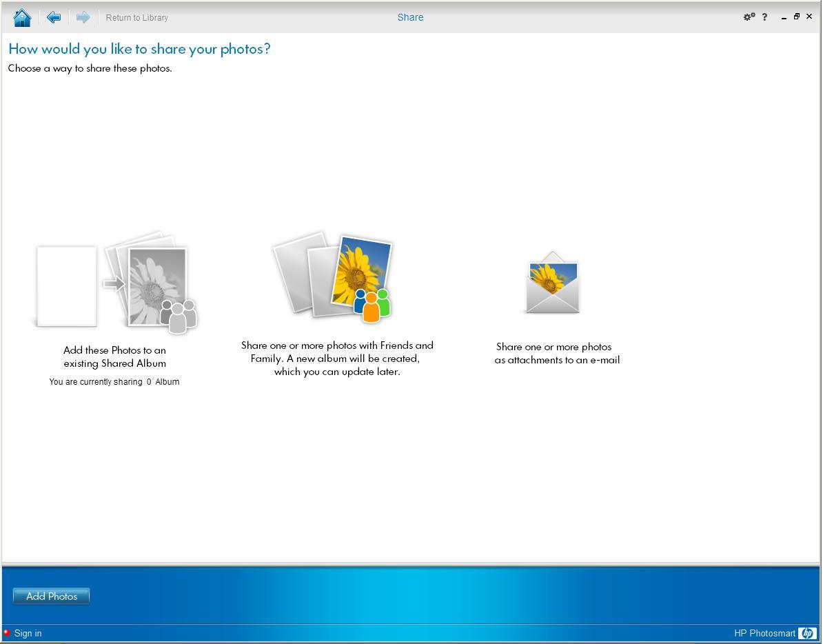823x644 pixels.
Task: Open settings via the gears icon
Action: click(x=749, y=17)
